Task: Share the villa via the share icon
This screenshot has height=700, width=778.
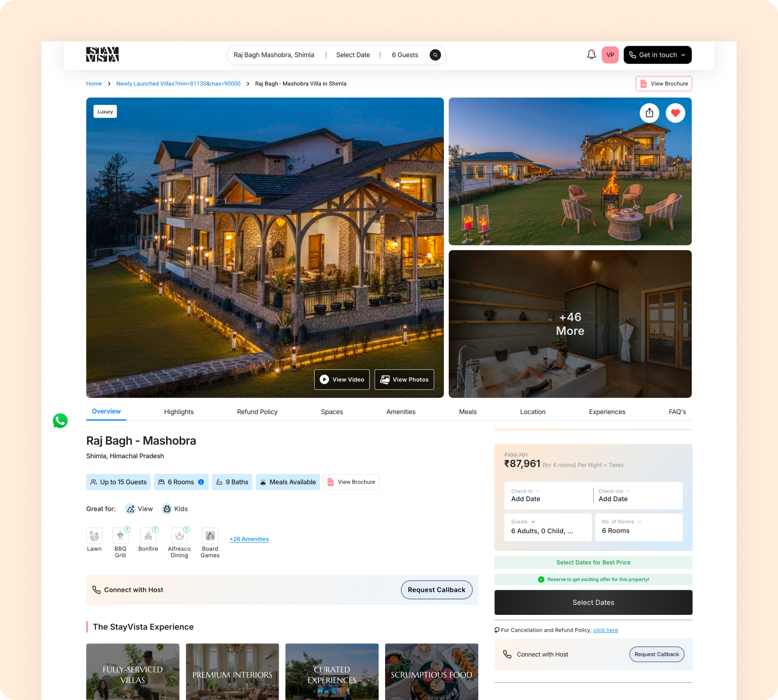Action: point(649,113)
